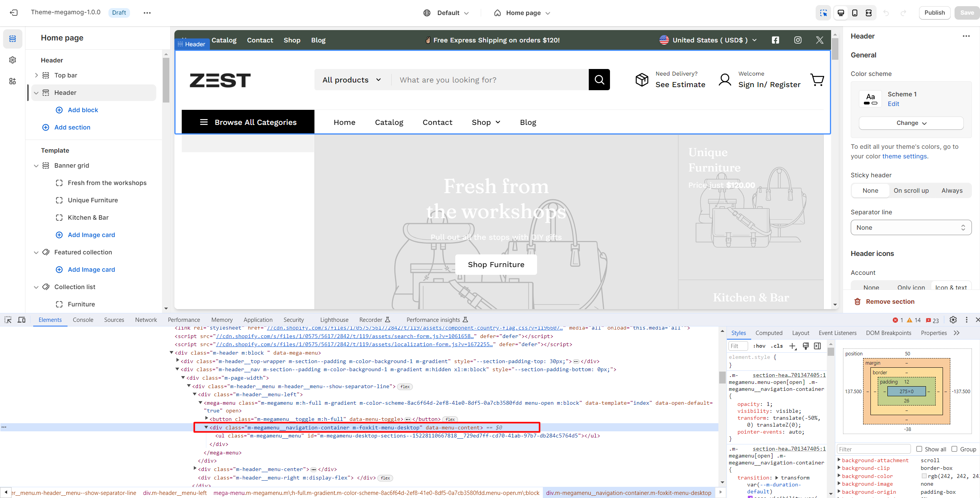Click the exit editor back icon
The height and width of the screenshot is (498, 980).
pos(14,13)
